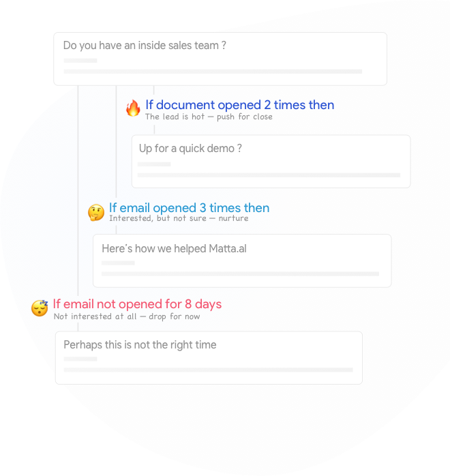This screenshot has width=450, height=476.
Task: Click the fire emoji icon
Action: tap(133, 108)
